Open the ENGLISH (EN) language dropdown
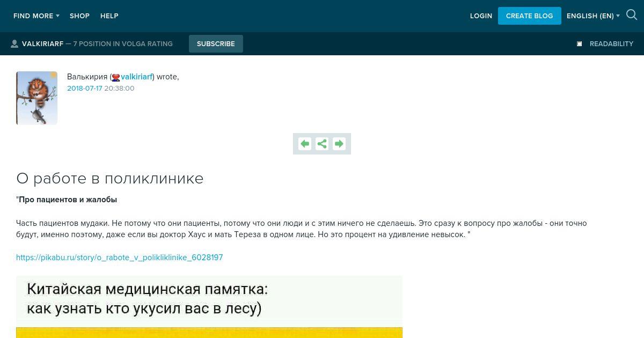Viewport: 644px width, 338px height. (593, 16)
